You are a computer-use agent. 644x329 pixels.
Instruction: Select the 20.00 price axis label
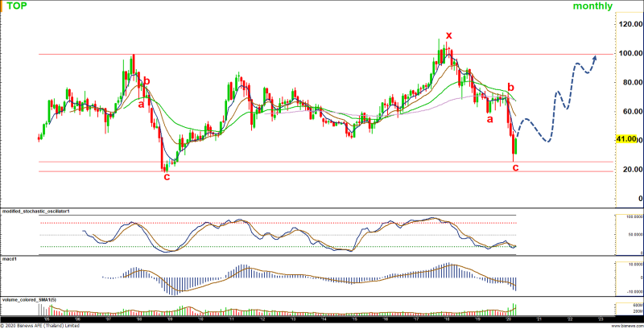pos(629,170)
